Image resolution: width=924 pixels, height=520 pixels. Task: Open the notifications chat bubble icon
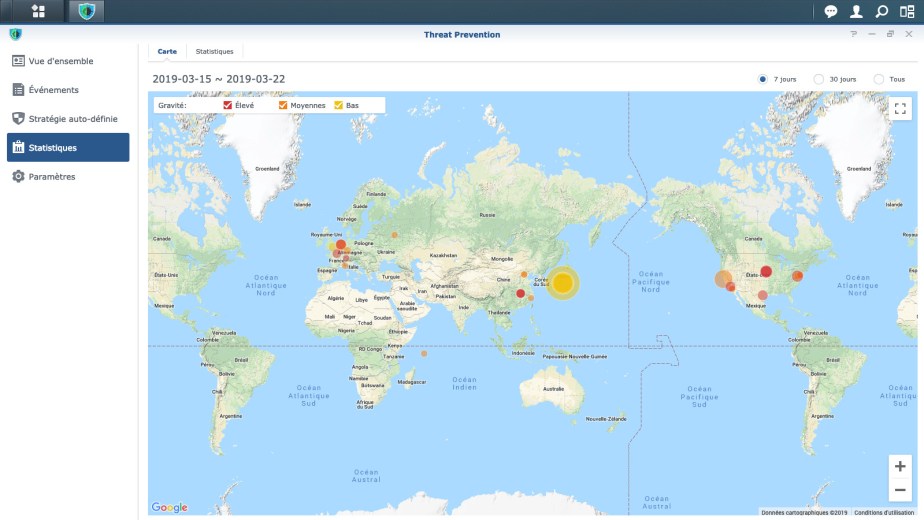point(830,12)
